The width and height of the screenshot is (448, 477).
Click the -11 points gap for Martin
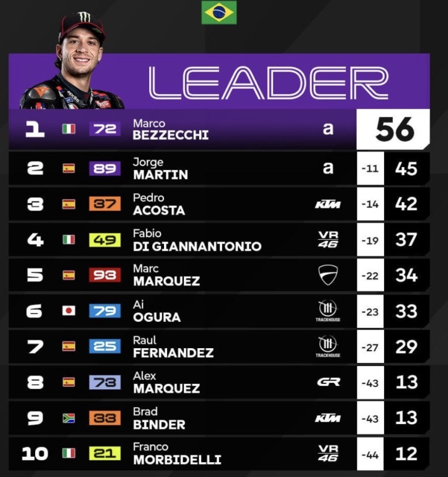370,169
